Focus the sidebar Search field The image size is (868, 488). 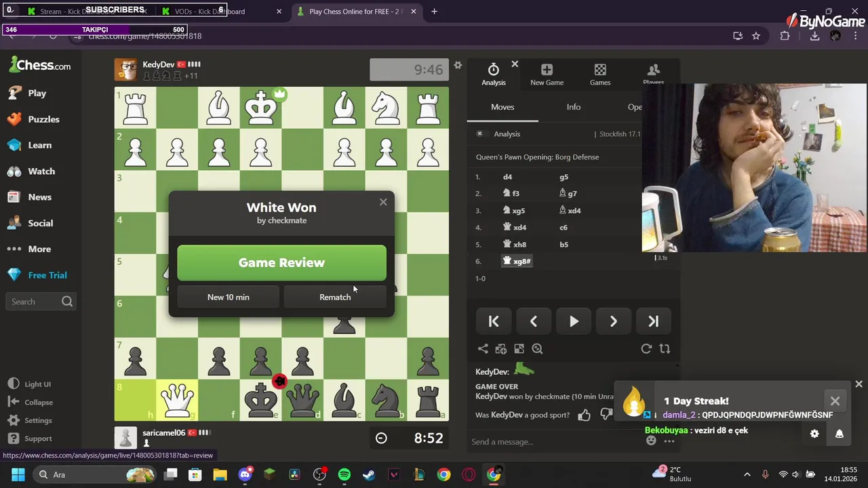41,302
